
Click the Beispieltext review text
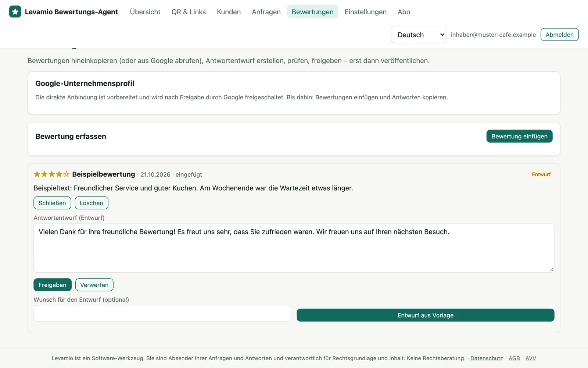click(193, 188)
